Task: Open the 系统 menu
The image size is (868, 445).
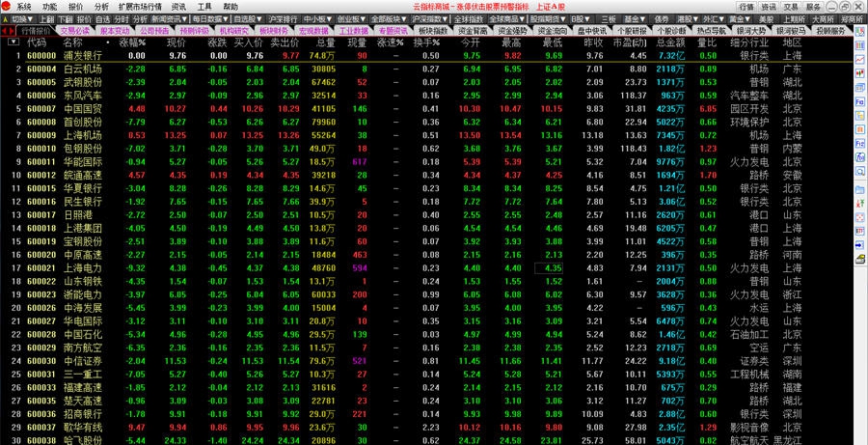Action: point(23,7)
